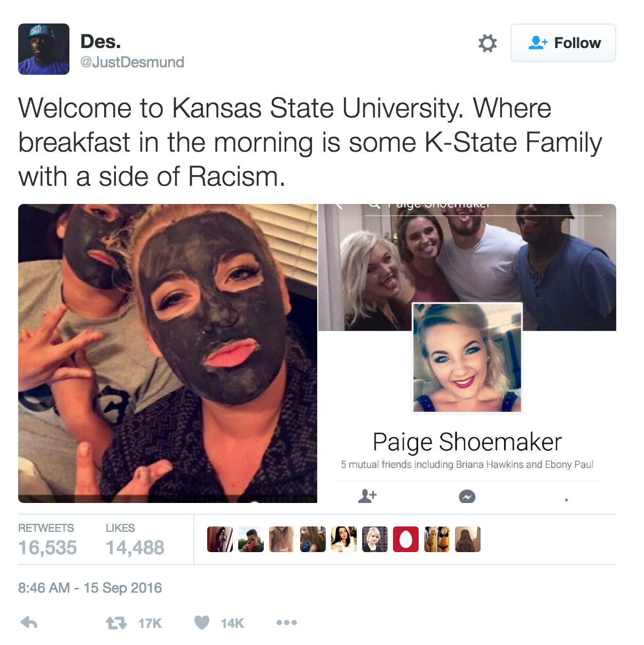Open the three-dots more menu

click(x=287, y=623)
